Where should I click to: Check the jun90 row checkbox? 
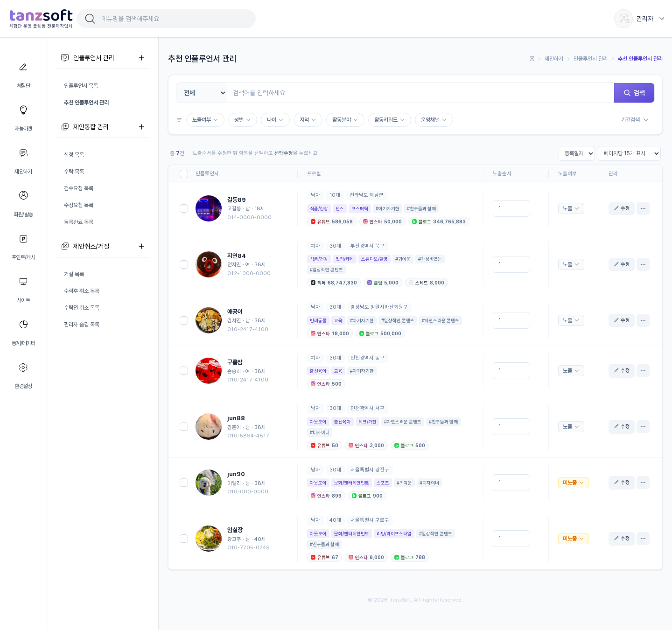(184, 483)
